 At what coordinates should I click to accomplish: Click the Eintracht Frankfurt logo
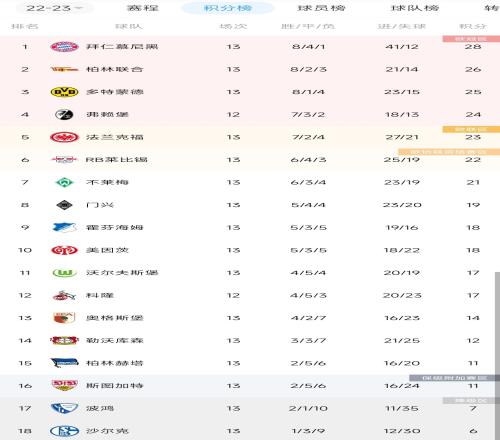click(x=64, y=137)
